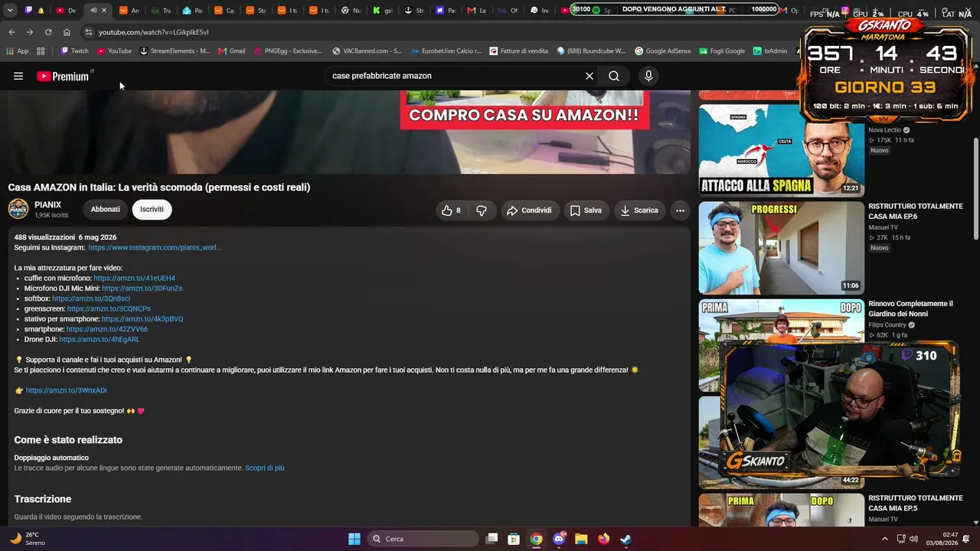
Task: Download the video with Scarica
Action: pyautogui.click(x=639, y=210)
